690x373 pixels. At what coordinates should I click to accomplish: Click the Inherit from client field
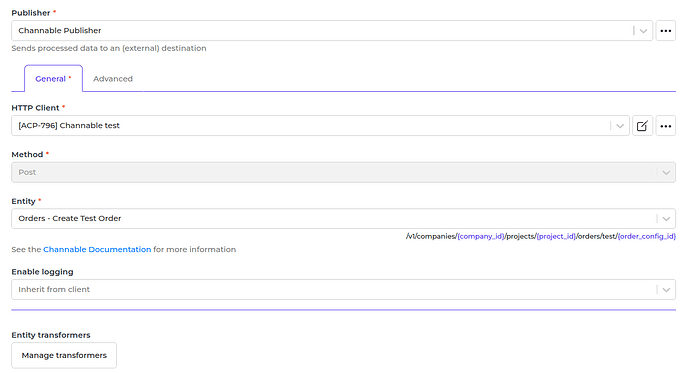click(343, 289)
